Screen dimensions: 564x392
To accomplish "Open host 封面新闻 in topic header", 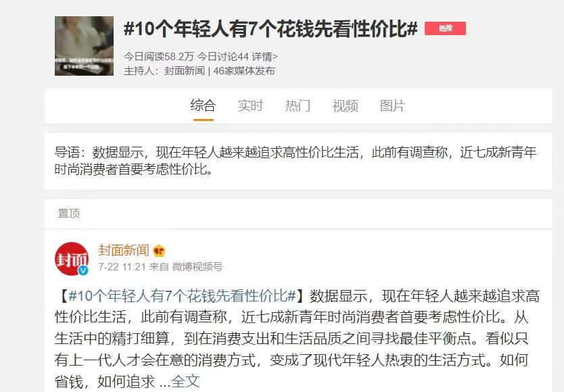I will point(184,71).
